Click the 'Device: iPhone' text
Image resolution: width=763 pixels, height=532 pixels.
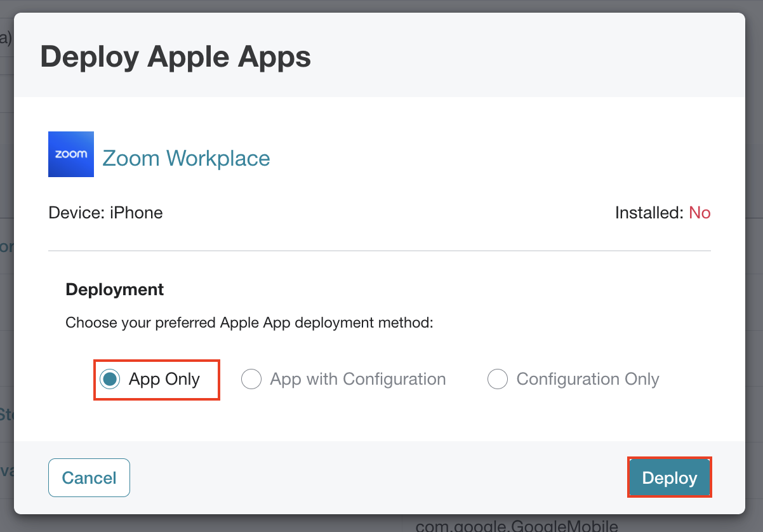click(x=105, y=213)
